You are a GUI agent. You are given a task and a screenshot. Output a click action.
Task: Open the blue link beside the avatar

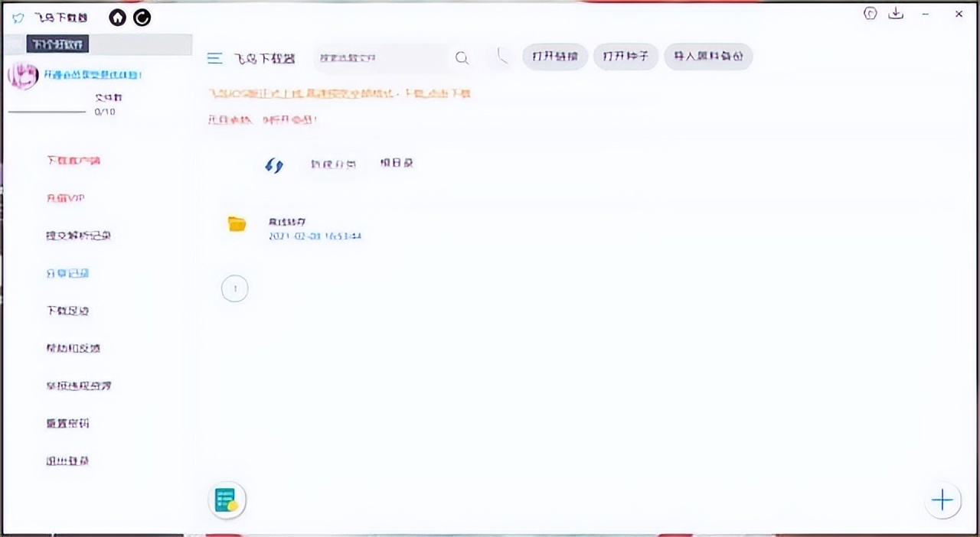click(x=93, y=75)
